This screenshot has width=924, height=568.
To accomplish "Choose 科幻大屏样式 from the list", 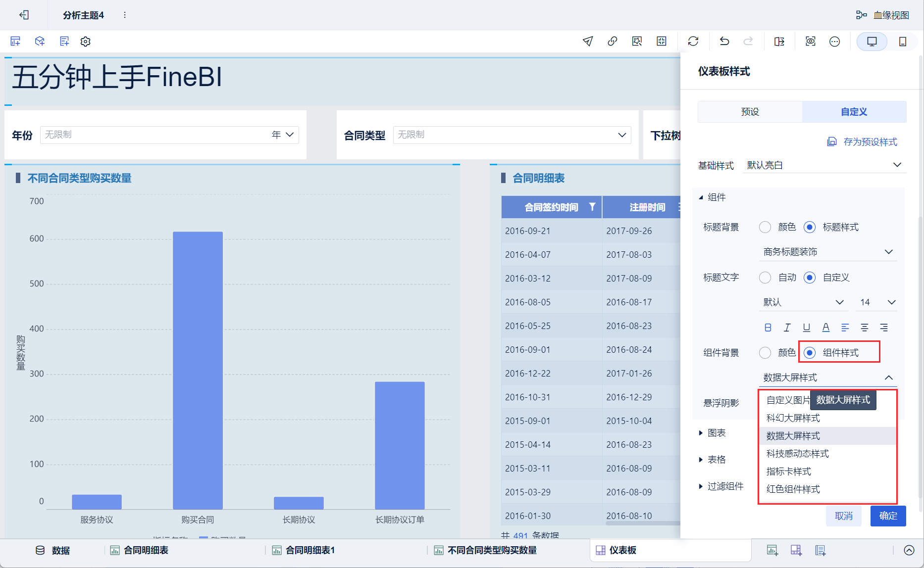I will (x=827, y=418).
